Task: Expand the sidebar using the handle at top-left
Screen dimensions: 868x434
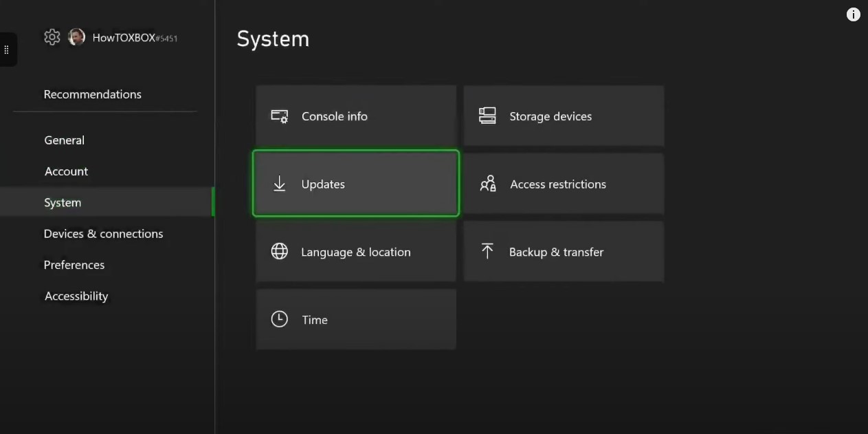Action: pyautogui.click(x=8, y=49)
